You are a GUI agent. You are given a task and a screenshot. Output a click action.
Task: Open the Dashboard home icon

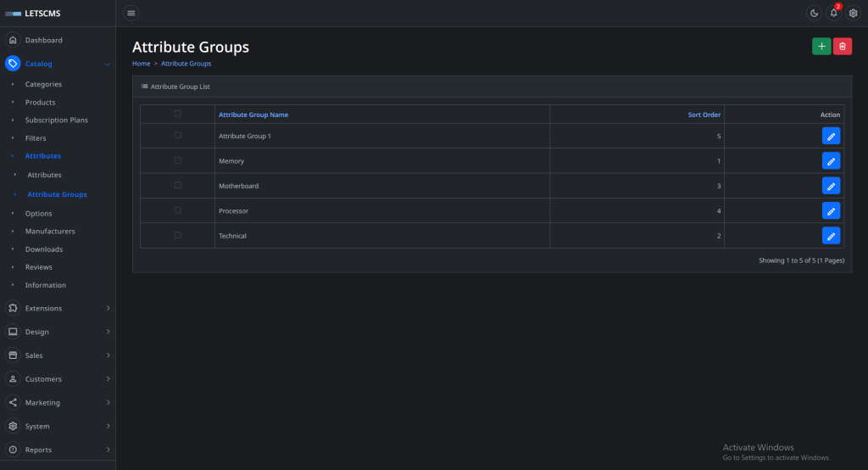tap(13, 40)
